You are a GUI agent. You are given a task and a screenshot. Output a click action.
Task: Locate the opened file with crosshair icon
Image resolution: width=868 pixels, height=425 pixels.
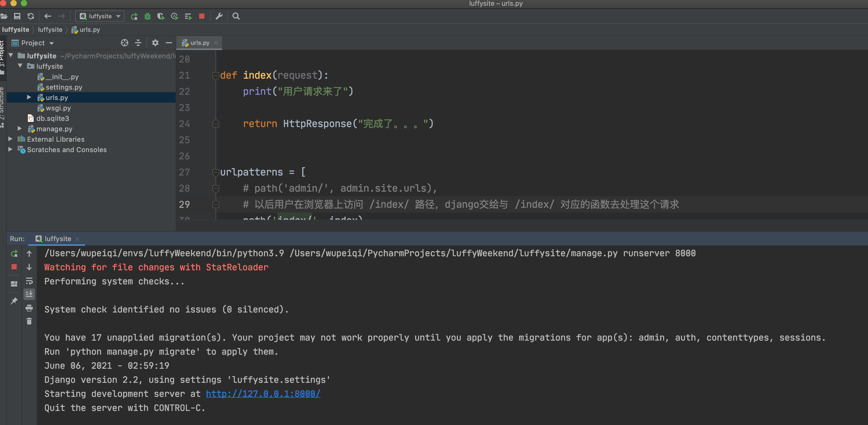(124, 43)
